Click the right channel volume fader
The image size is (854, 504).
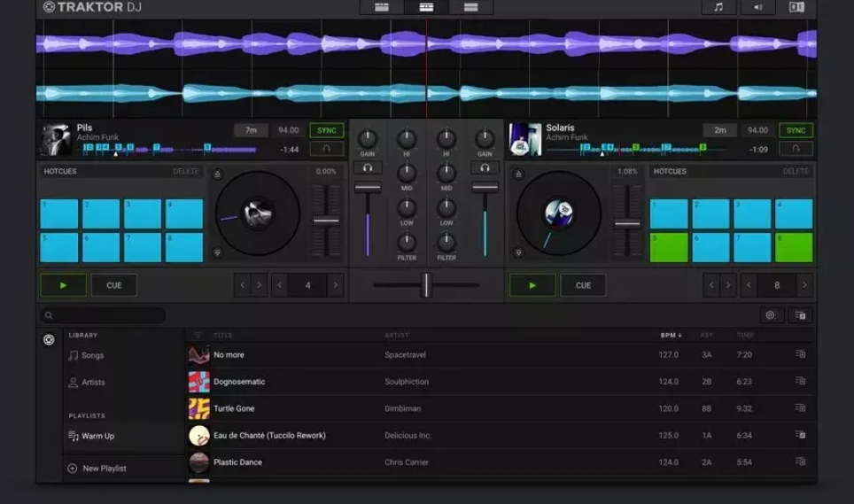point(485,188)
